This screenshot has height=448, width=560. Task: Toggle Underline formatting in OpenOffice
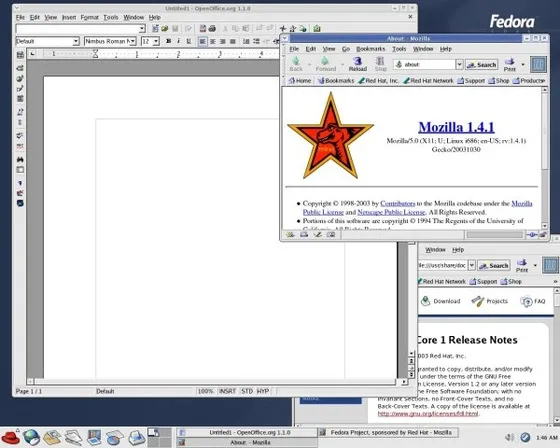pos(189,41)
